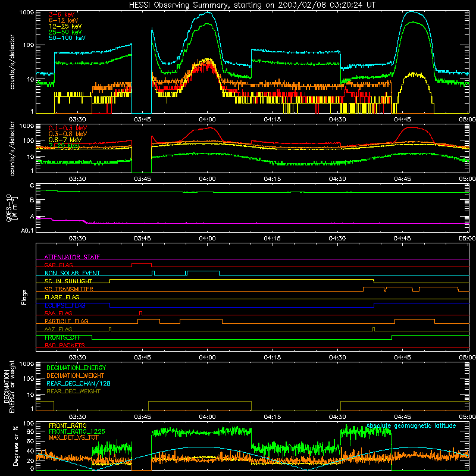This screenshot has height=476, width=476.
Task: Click the DECIMATION ENERGY or weight axis label
Action: pyautogui.click(x=9, y=386)
